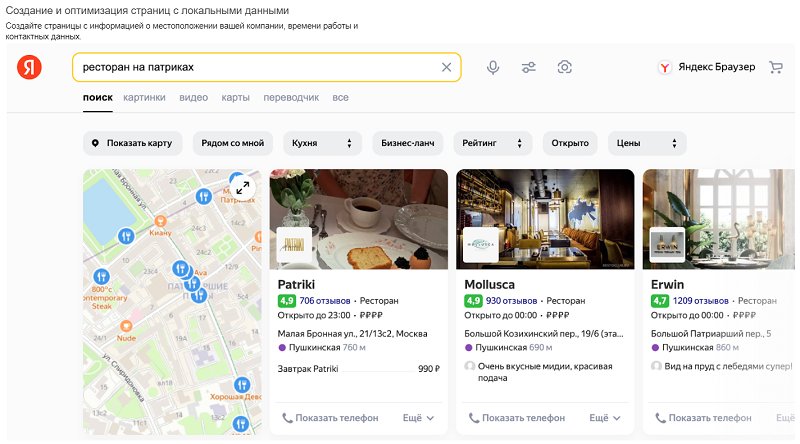This screenshot has height=444, width=800.
Task: Click the phone icon in the Patriki card
Action: click(x=287, y=418)
